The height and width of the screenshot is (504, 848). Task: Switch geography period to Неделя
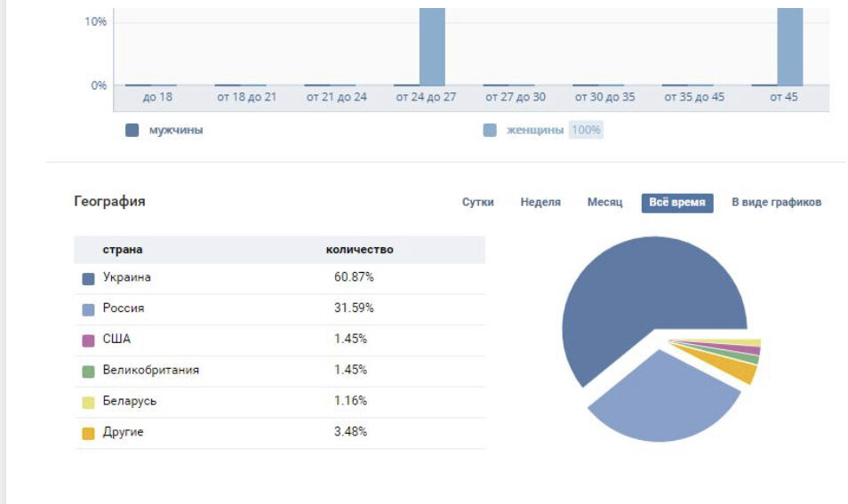click(540, 203)
